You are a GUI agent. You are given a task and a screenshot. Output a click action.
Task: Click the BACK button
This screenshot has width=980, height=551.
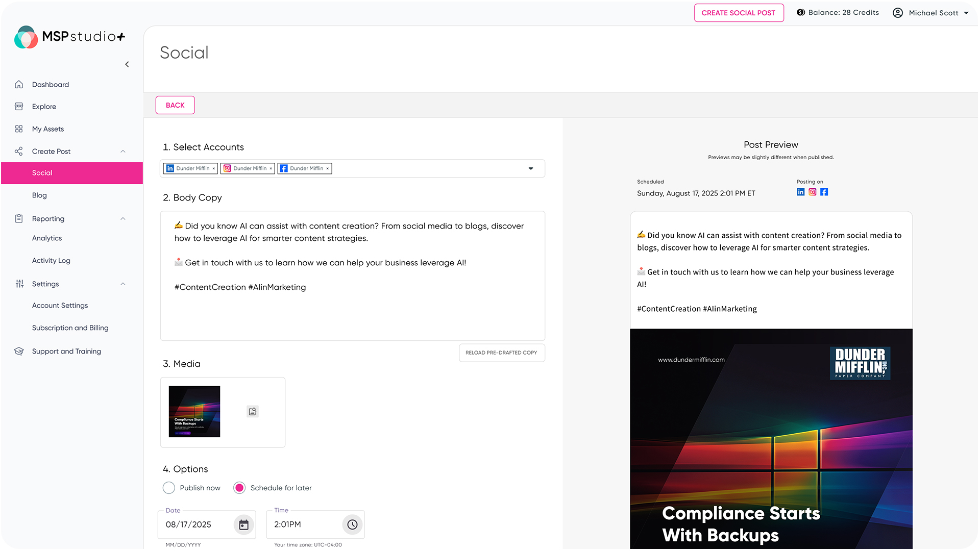pyautogui.click(x=175, y=105)
